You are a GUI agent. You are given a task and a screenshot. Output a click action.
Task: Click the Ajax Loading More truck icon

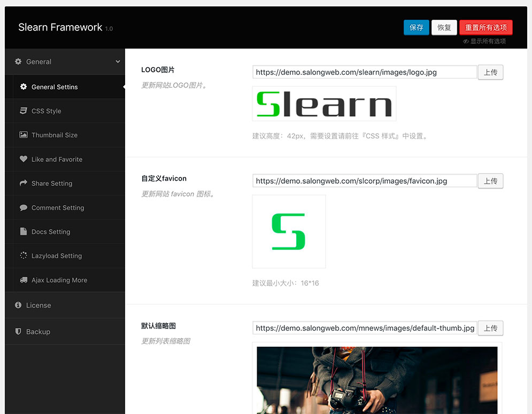(x=24, y=280)
